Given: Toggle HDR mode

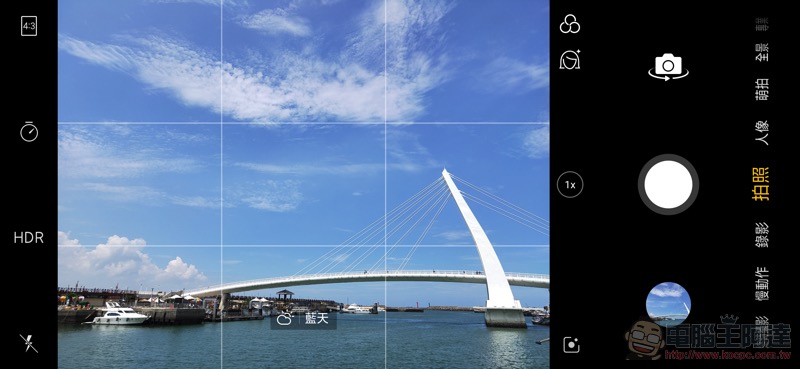Looking at the screenshot, I should (x=29, y=237).
